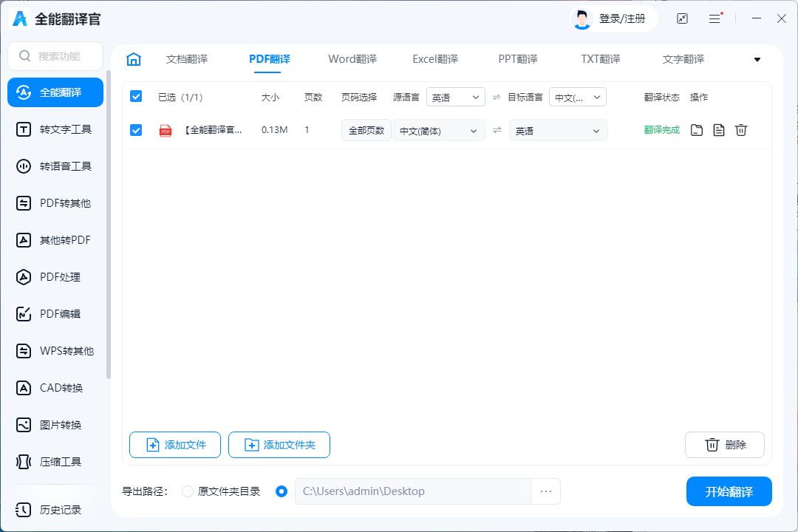Click the bottom 删除 button

tap(725, 445)
